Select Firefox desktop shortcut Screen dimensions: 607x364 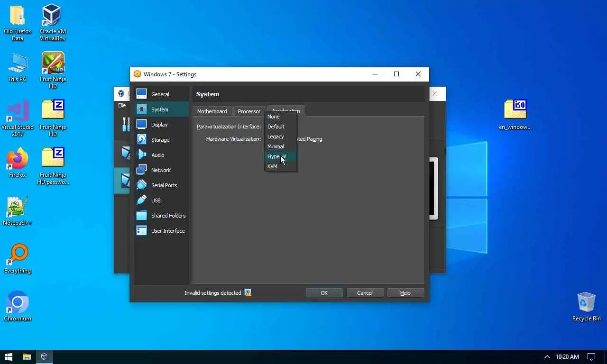tap(18, 163)
